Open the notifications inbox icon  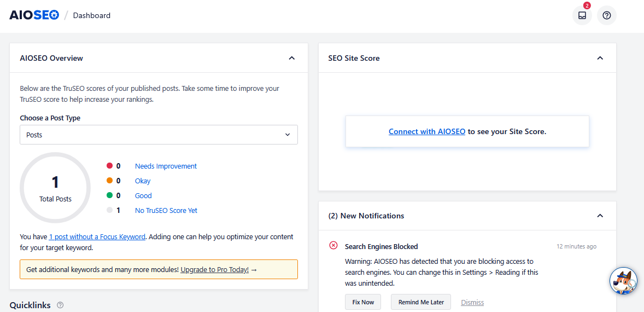pyautogui.click(x=582, y=15)
